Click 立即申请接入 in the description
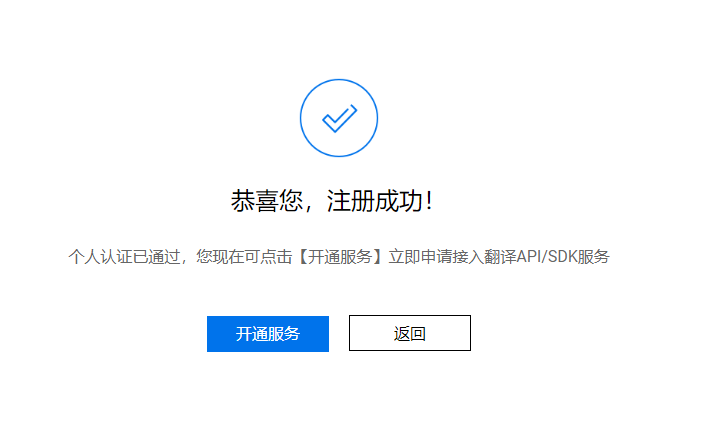The height and width of the screenshot is (442, 703). point(436,257)
